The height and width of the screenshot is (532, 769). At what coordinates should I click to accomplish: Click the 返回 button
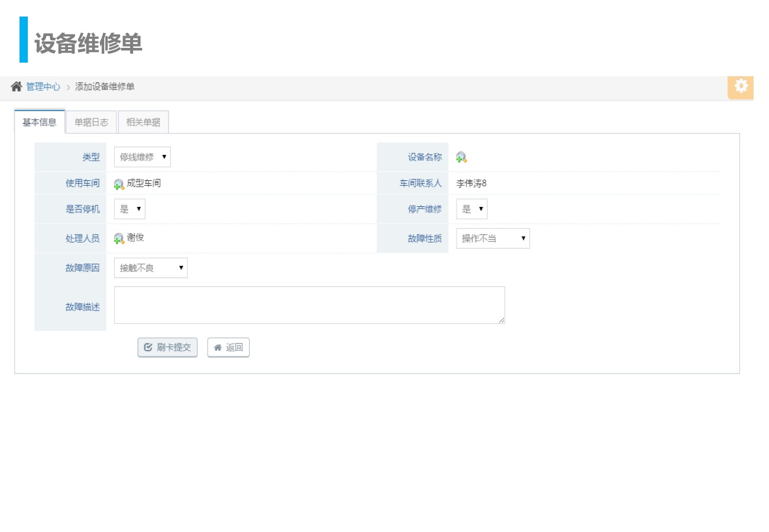coord(228,348)
